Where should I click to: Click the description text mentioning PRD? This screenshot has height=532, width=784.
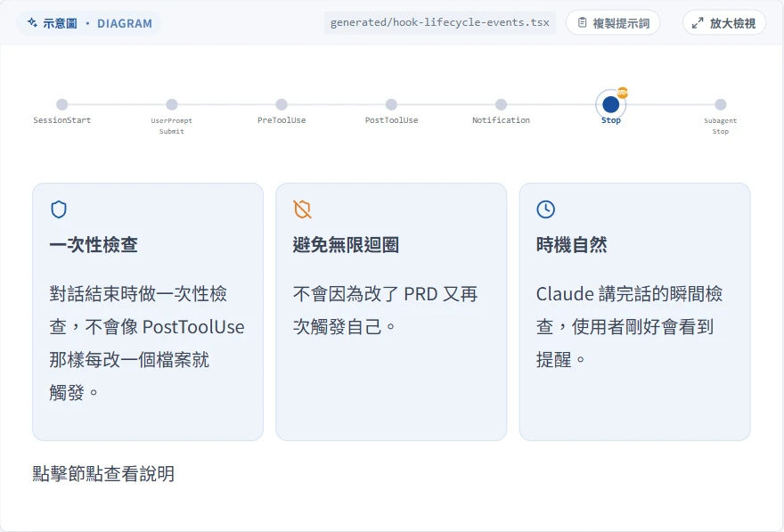386,310
